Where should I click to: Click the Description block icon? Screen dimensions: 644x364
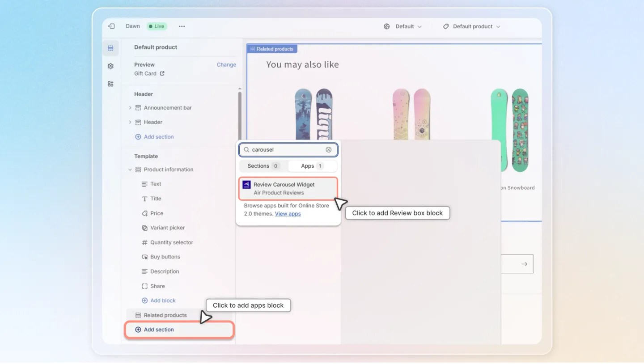(144, 271)
